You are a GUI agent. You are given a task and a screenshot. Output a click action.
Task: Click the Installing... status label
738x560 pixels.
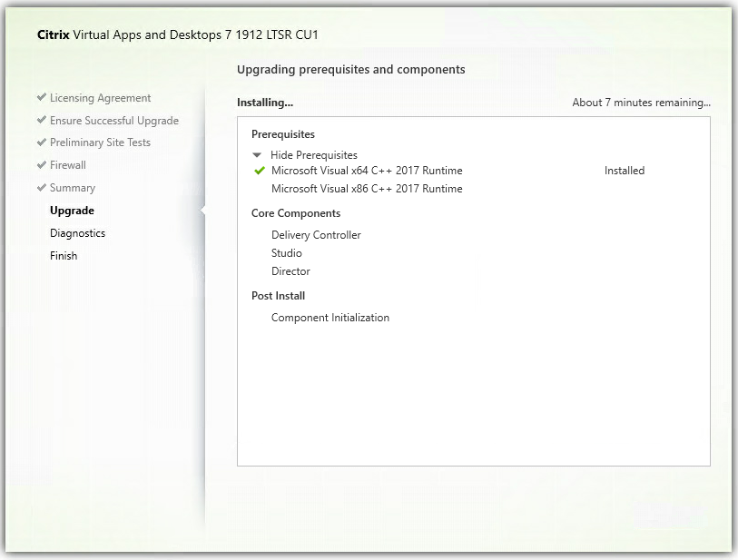265,103
